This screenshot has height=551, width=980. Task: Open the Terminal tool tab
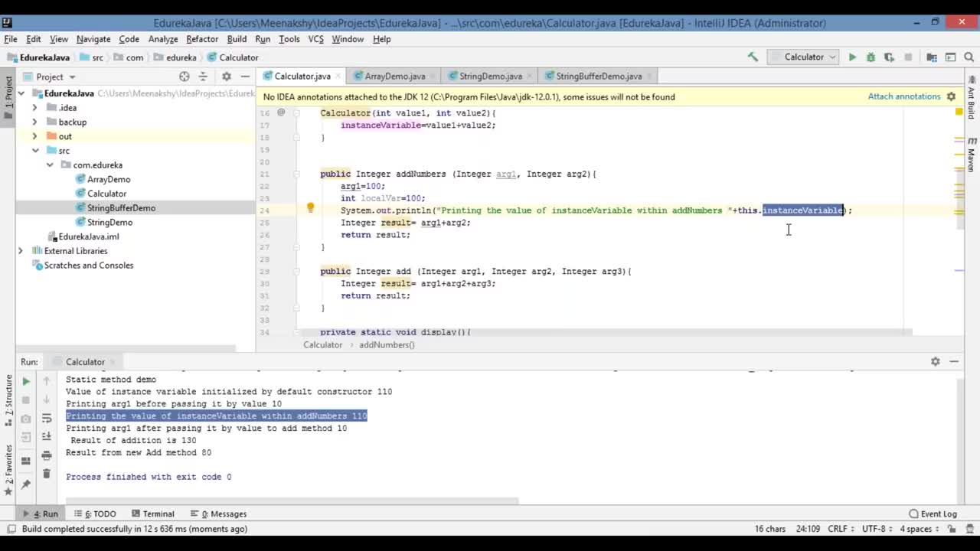[152, 514]
